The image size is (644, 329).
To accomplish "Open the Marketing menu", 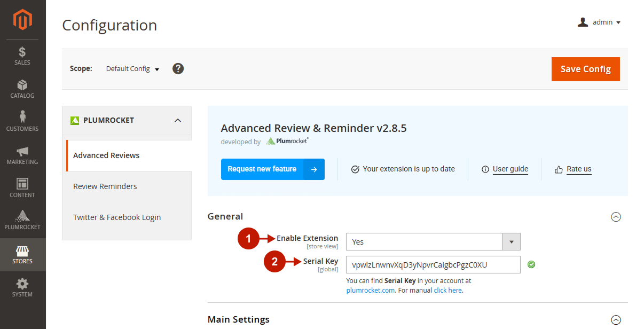I will [x=22, y=155].
